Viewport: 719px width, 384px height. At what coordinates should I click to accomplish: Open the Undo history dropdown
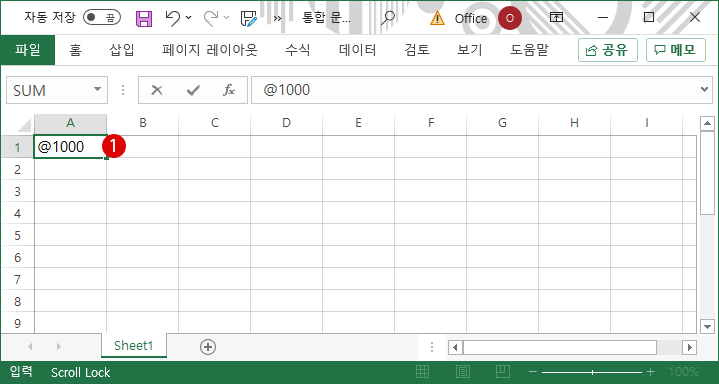tap(189, 18)
